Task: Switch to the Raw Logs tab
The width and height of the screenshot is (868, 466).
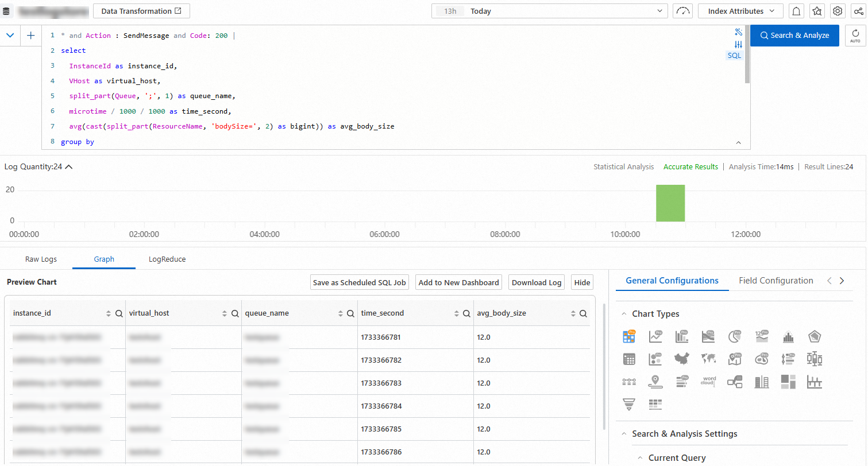Action: click(x=41, y=259)
